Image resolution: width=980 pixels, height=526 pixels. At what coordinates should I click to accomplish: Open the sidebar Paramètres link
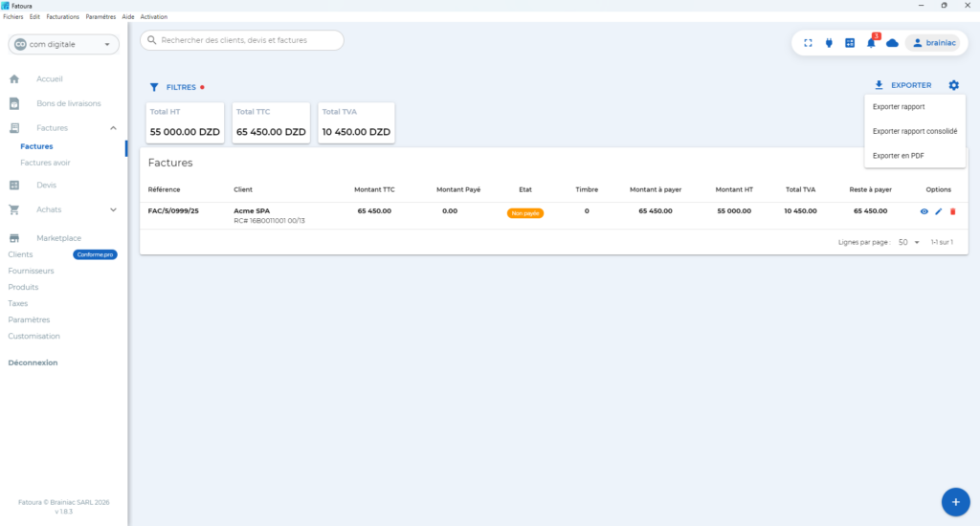pos(29,319)
